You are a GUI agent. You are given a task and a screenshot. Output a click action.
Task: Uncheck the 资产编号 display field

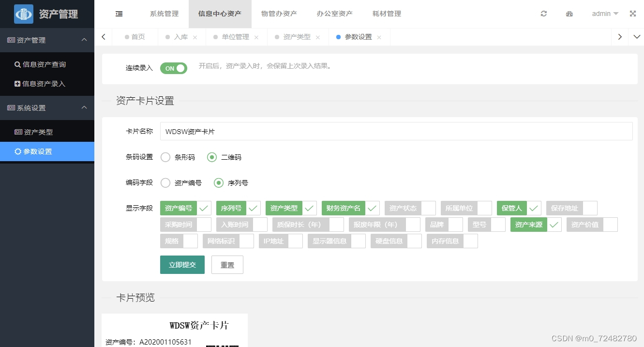point(186,209)
